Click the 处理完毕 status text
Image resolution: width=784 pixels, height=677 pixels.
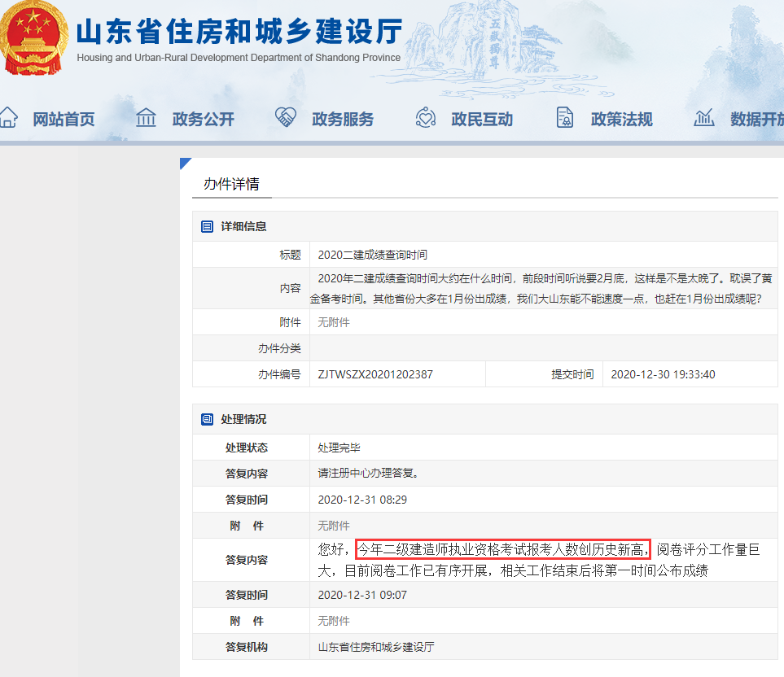coord(340,447)
